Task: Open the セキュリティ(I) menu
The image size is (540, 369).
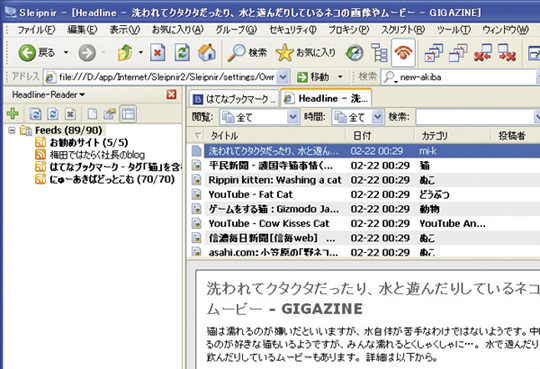Action: (x=293, y=30)
